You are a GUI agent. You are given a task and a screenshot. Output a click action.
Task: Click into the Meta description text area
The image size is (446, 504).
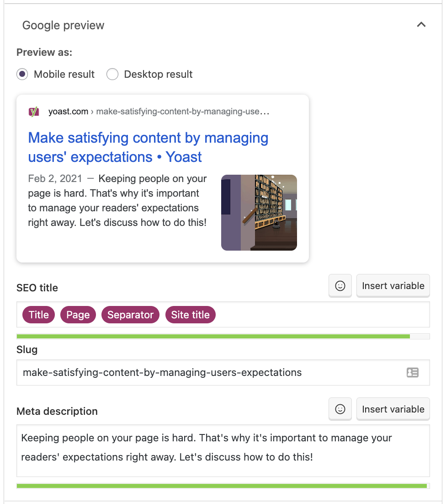point(223,450)
